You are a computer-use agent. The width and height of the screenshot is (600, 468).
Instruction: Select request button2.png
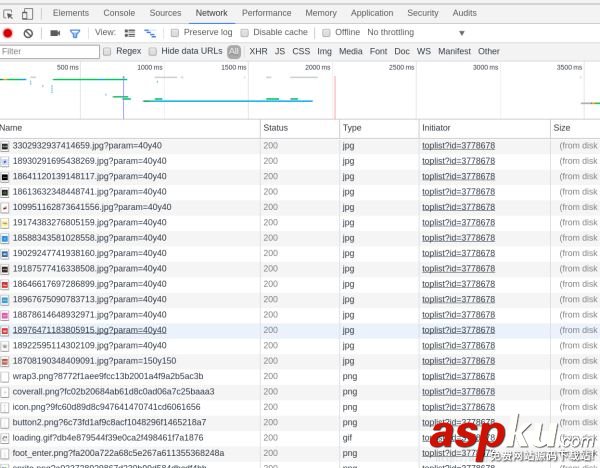pyautogui.click(x=109, y=423)
